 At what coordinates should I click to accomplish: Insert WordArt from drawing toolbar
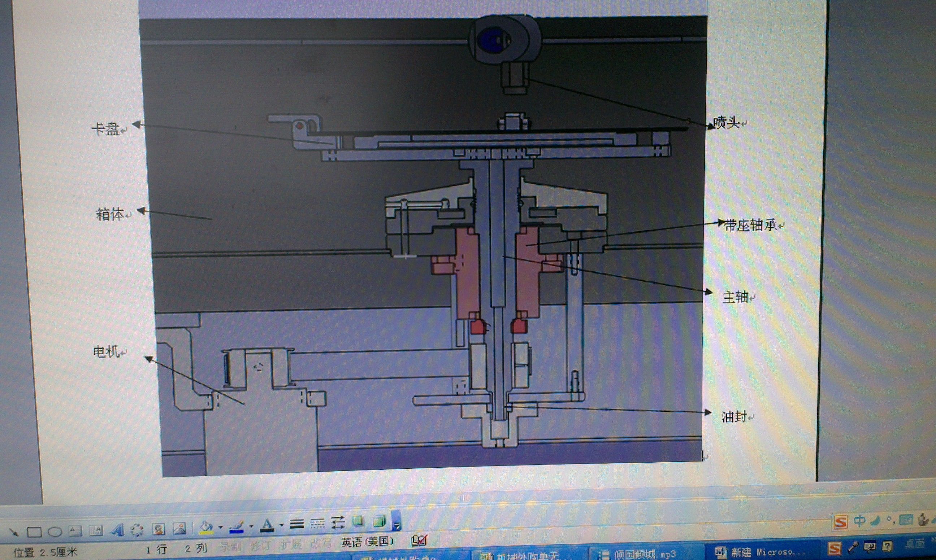coord(117,530)
